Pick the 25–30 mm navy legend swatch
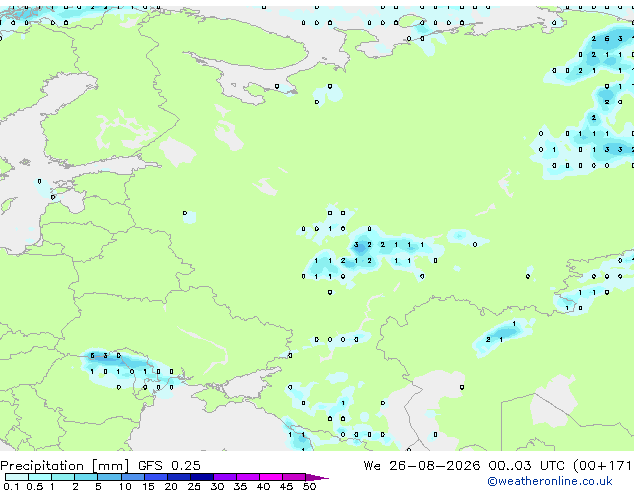634x490 pixels. click(x=201, y=477)
